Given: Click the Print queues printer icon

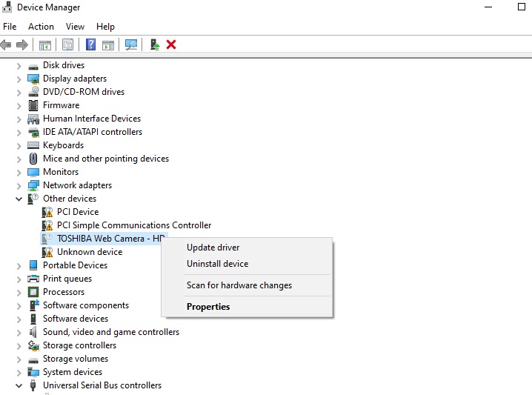Looking at the screenshot, I should point(33,279).
